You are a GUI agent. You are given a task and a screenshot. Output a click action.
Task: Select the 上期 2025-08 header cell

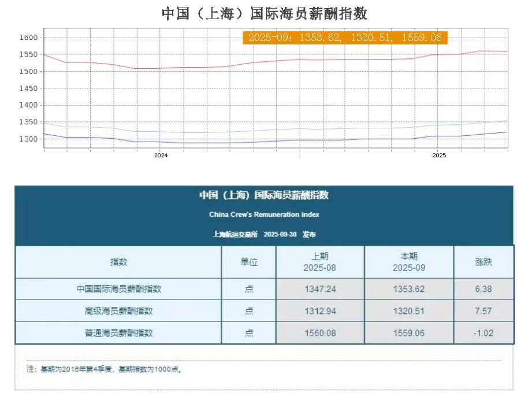point(319,262)
